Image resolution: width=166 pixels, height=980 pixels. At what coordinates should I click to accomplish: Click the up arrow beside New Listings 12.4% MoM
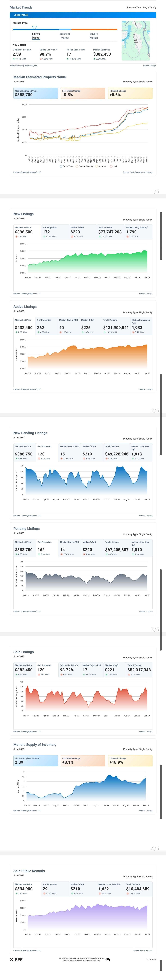44,237
